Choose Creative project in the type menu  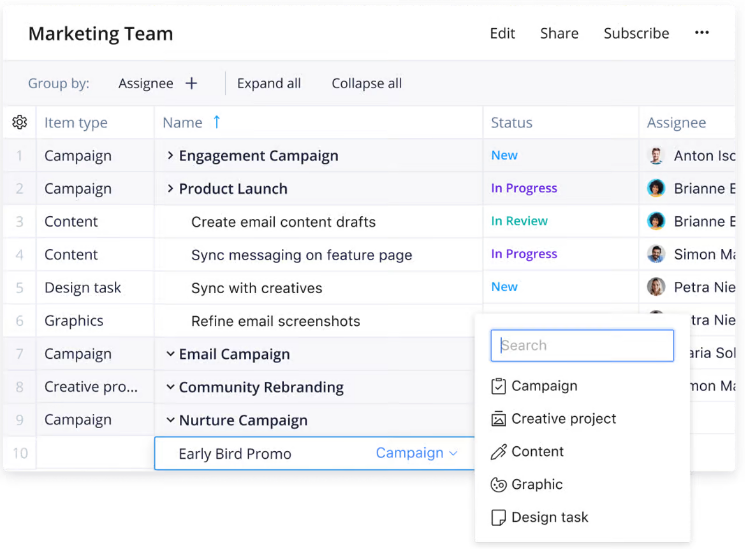coord(563,419)
